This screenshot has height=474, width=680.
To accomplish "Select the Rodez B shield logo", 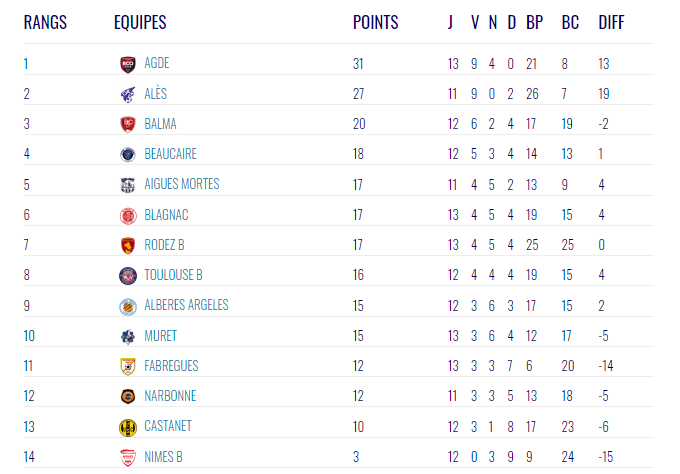I will (x=128, y=245).
